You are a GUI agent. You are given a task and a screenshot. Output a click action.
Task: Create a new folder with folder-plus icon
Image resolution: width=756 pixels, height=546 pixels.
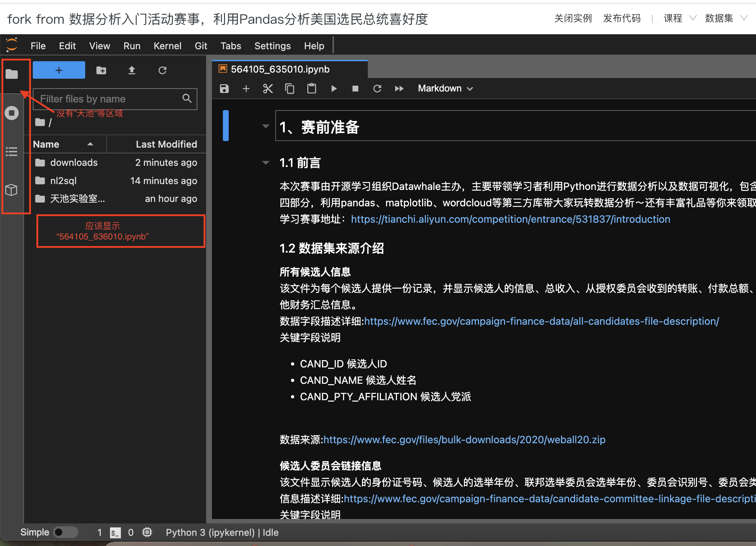tap(101, 70)
